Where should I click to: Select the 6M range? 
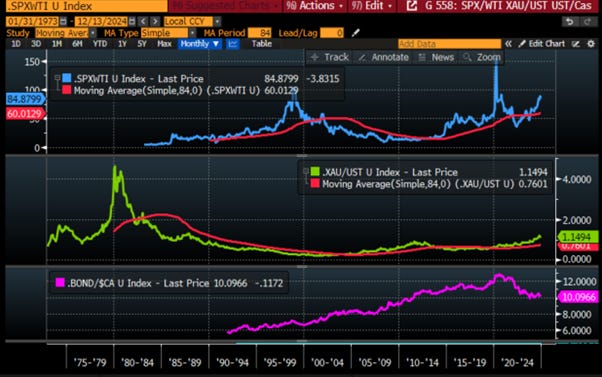click(x=77, y=44)
